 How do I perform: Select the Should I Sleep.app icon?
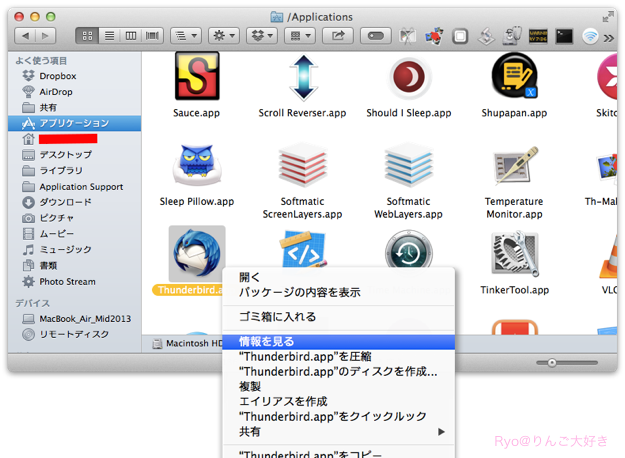click(x=409, y=77)
